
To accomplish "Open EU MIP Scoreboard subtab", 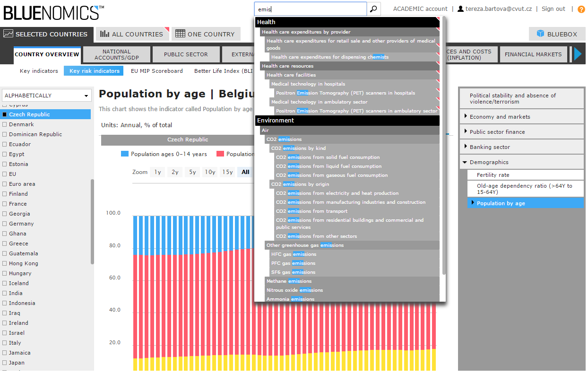I will [x=156, y=71].
